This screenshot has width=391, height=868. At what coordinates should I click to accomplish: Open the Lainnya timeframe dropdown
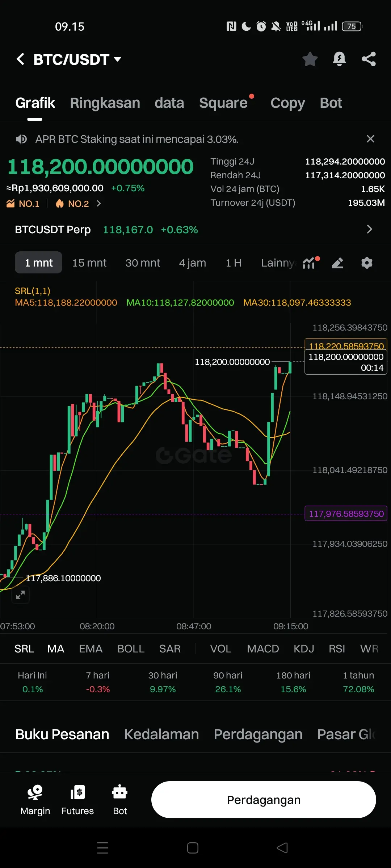[x=278, y=263]
